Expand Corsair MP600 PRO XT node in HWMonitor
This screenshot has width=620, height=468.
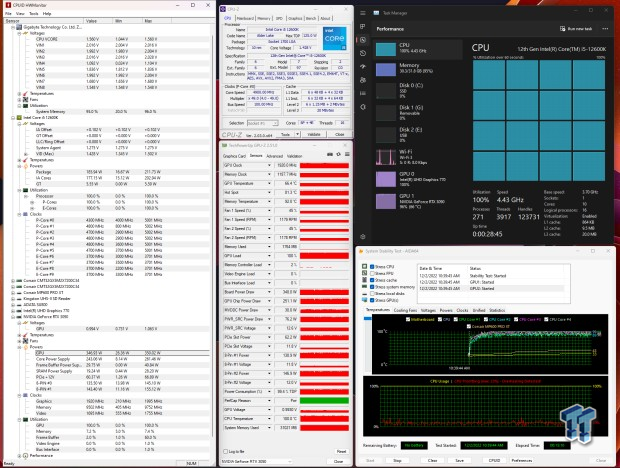point(13,293)
